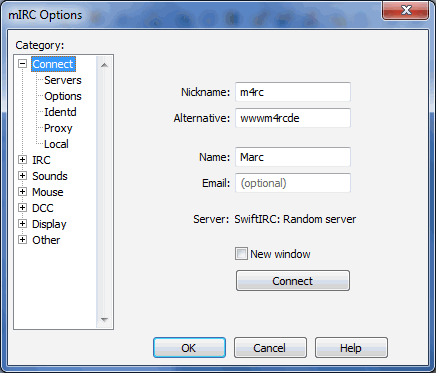The image size is (436, 373).
Task: Select the Other category label
Action: [x=46, y=240]
